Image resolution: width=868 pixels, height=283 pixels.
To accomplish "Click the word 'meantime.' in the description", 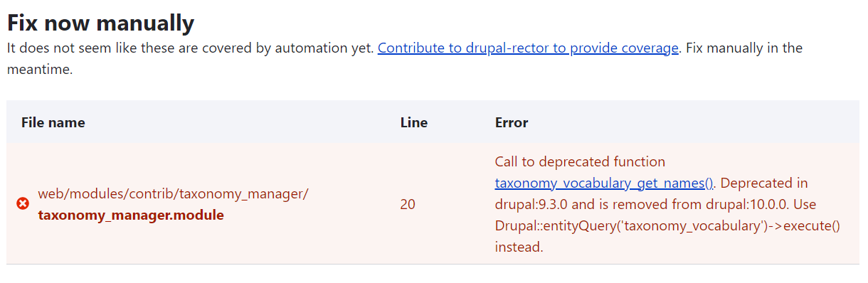I will click(40, 70).
